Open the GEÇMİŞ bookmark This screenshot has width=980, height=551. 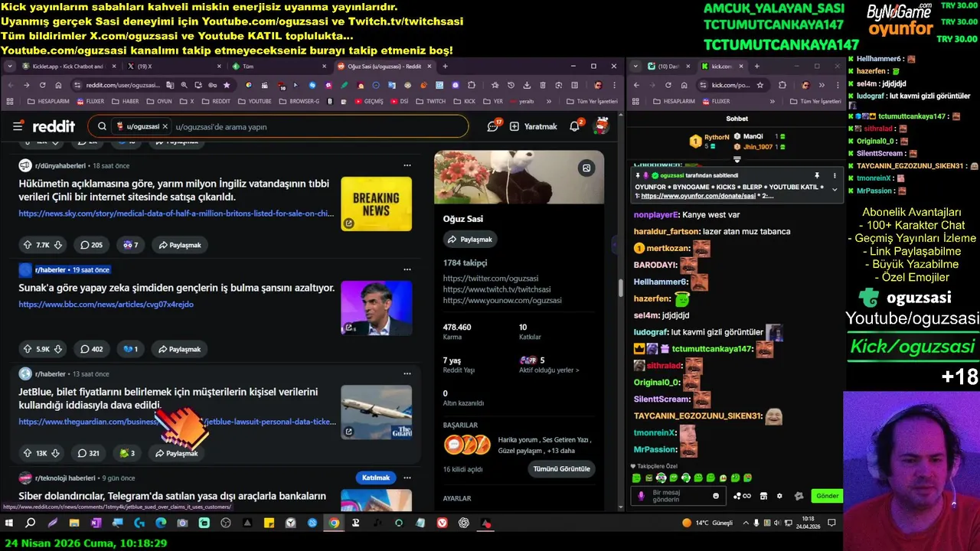368,101
